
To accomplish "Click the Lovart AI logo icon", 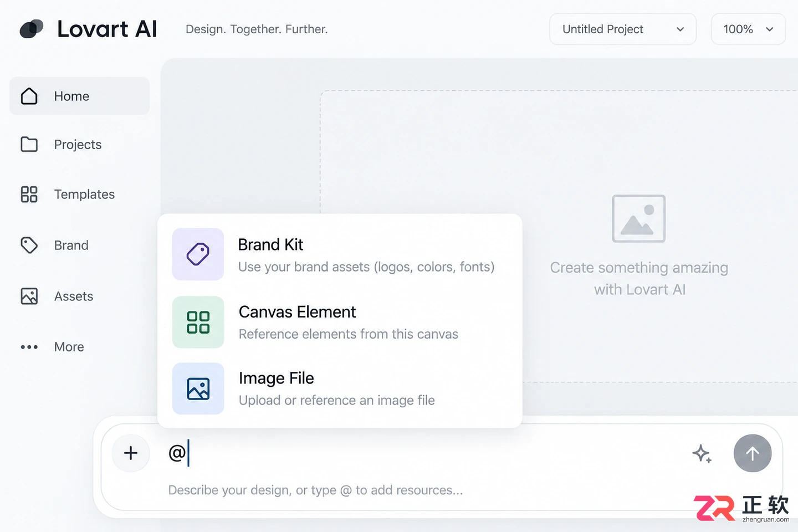I will click(32, 29).
